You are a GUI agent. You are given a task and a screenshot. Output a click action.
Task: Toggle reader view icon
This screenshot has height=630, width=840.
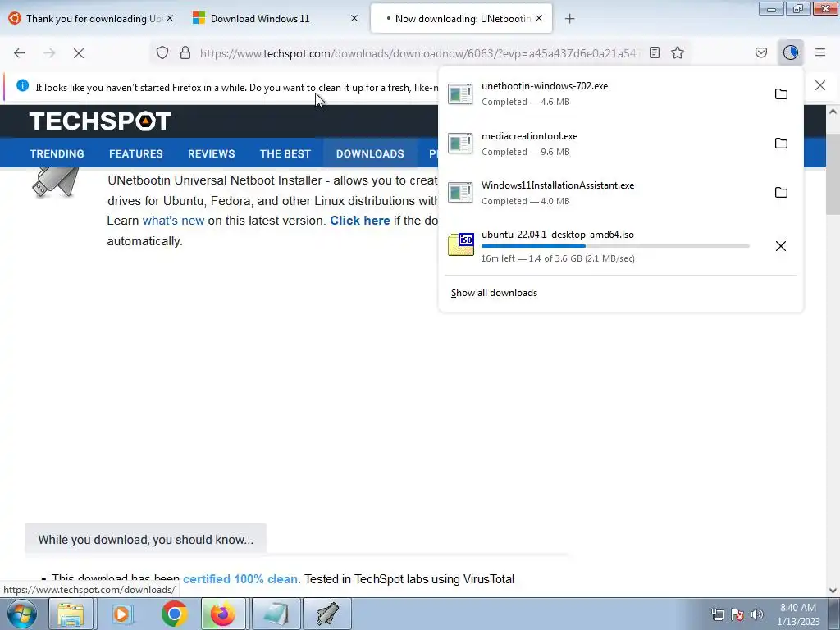tap(654, 52)
